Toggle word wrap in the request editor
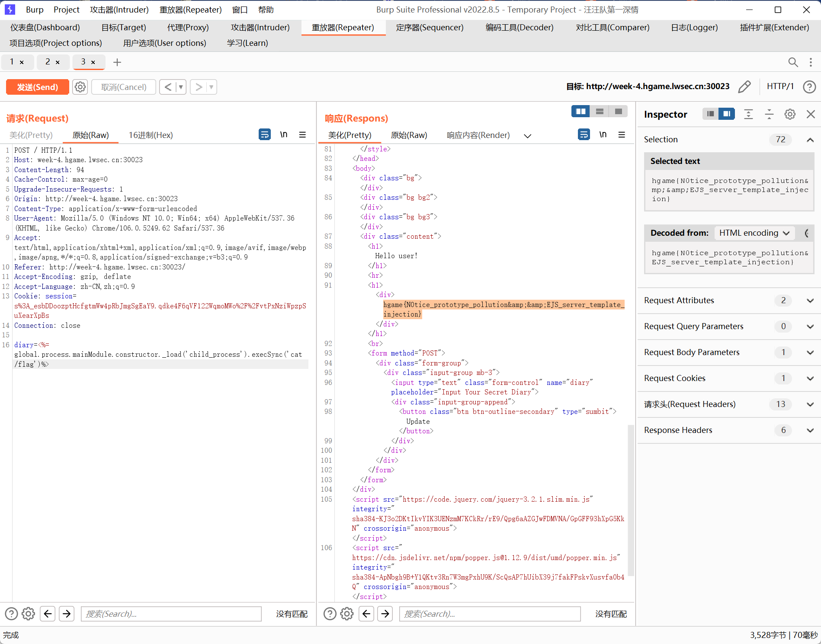Screen dimensions: 821x644 (265, 135)
